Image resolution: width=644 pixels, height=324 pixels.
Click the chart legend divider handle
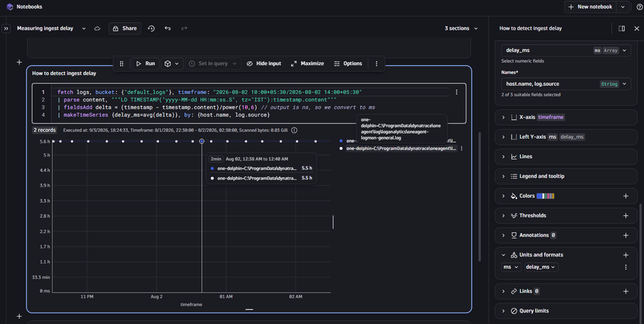click(x=333, y=222)
